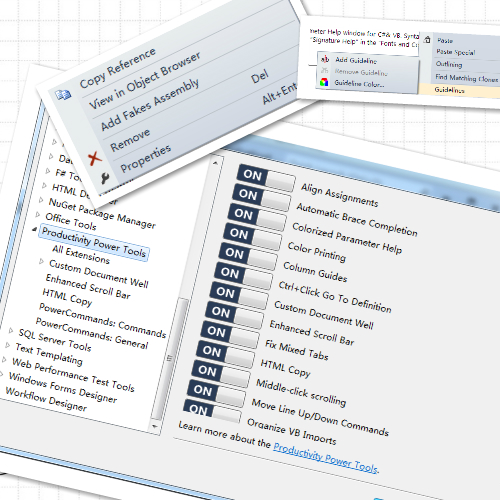Toggle the Column Guides switch
500x500 pixels.
tap(249, 256)
